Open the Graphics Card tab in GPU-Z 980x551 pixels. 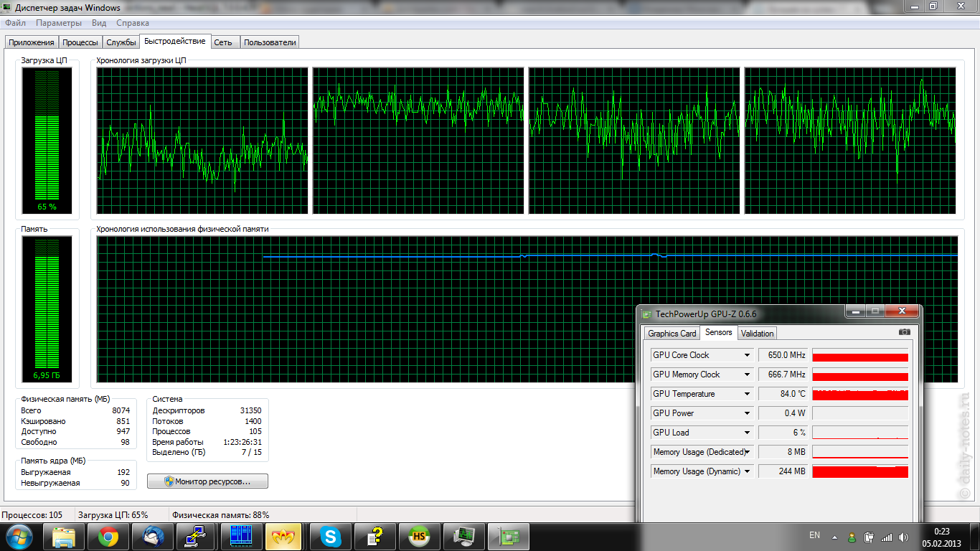point(672,334)
